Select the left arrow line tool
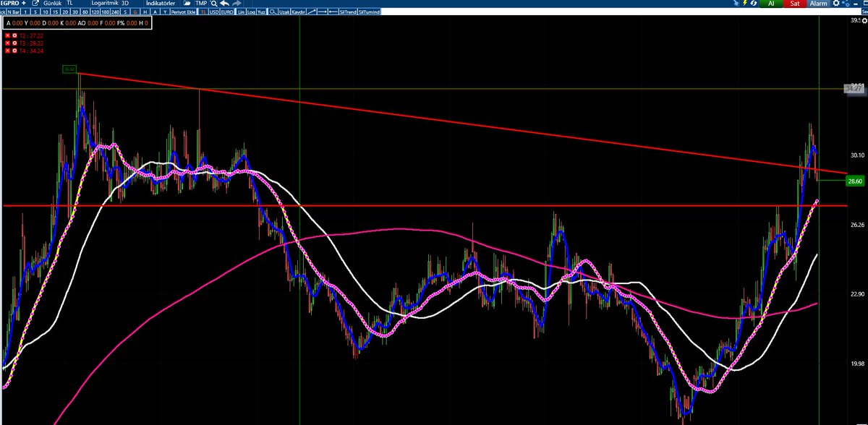This screenshot has height=425, width=868. pos(333,12)
